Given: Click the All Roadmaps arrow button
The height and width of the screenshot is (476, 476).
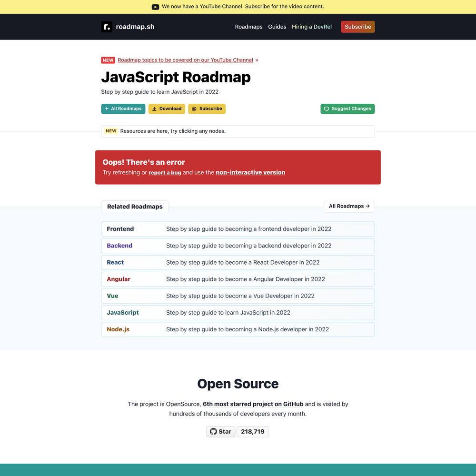Looking at the screenshot, I should tap(349, 207).
